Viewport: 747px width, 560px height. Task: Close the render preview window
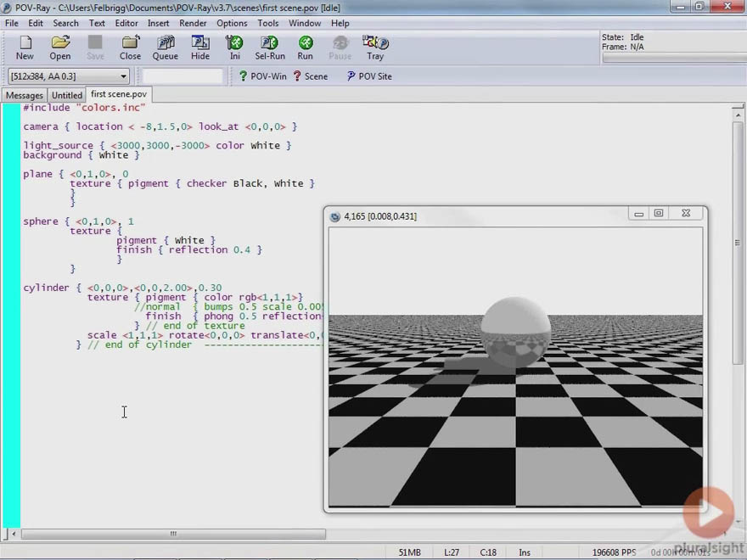pyautogui.click(x=686, y=214)
